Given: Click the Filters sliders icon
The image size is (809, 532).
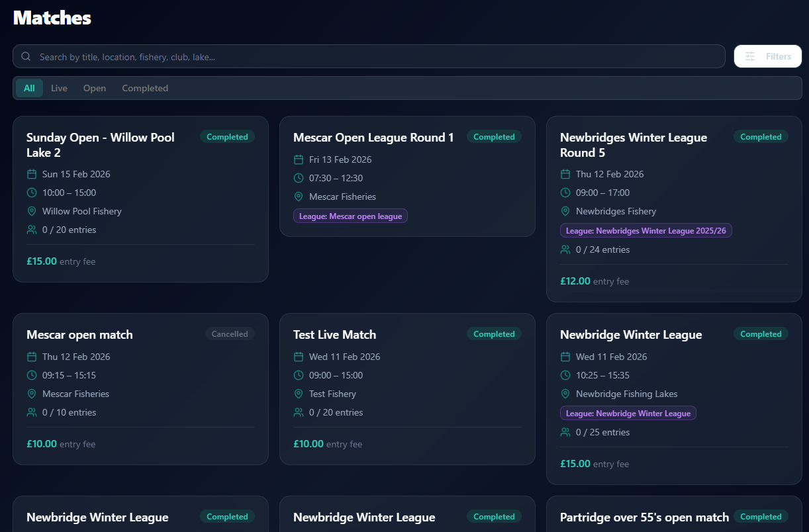Looking at the screenshot, I should click(x=750, y=57).
